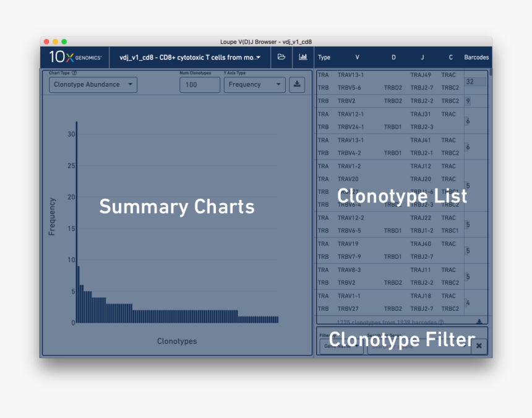Screen dimensions: 532x418
Task: Click the TRBJ1-2 cell
Action: [422, 230]
